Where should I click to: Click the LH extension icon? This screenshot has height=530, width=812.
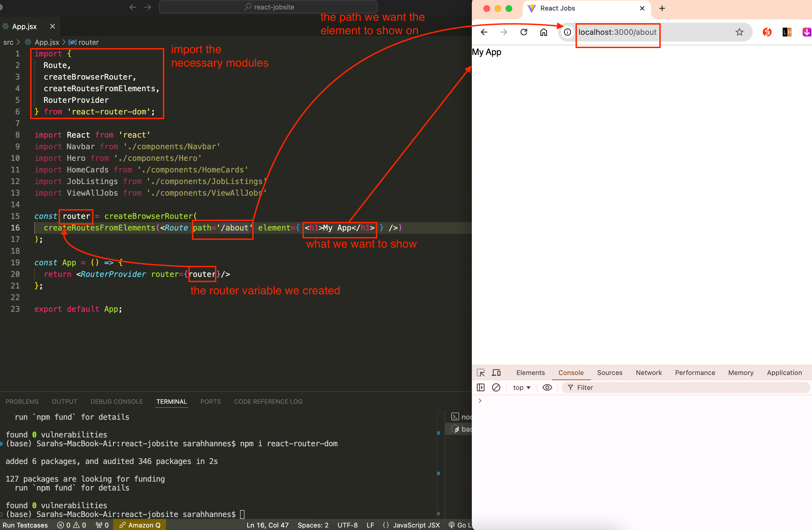tap(787, 32)
